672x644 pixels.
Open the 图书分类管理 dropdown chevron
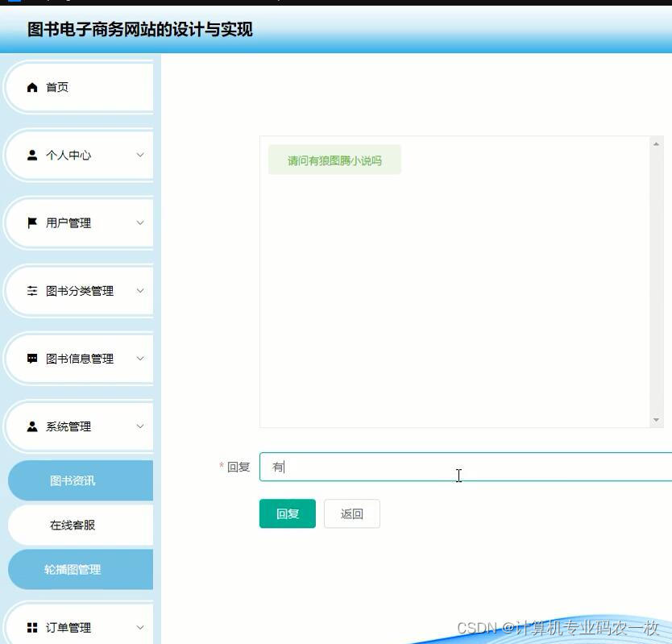pos(140,290)
